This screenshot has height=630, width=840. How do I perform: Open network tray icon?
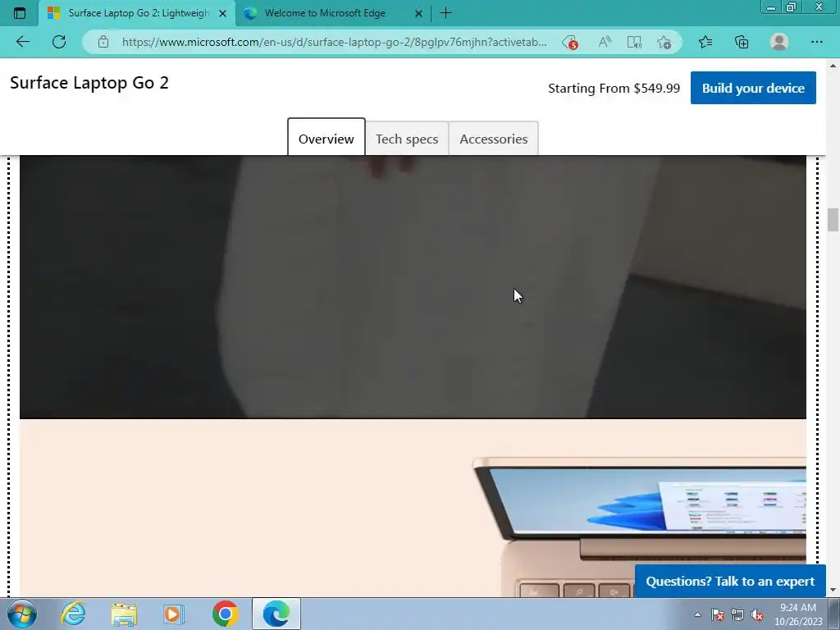737,615
